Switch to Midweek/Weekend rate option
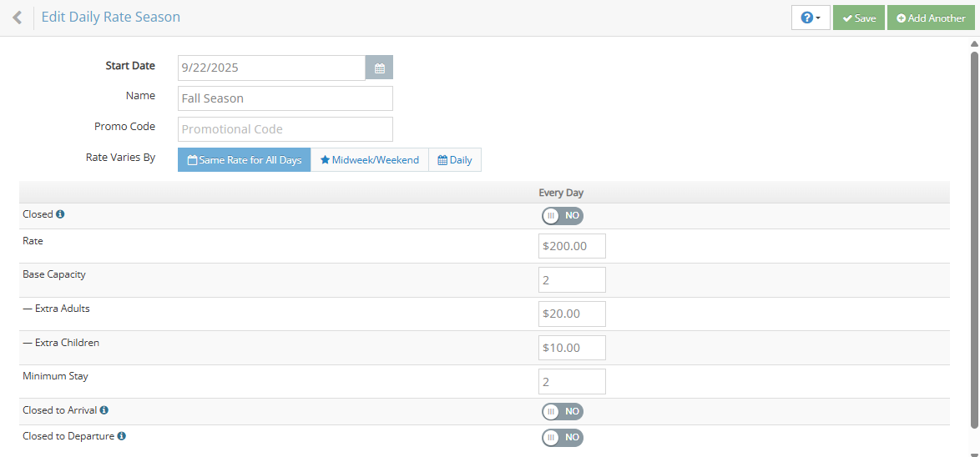 pyautogui.click(x=369, y=160)
